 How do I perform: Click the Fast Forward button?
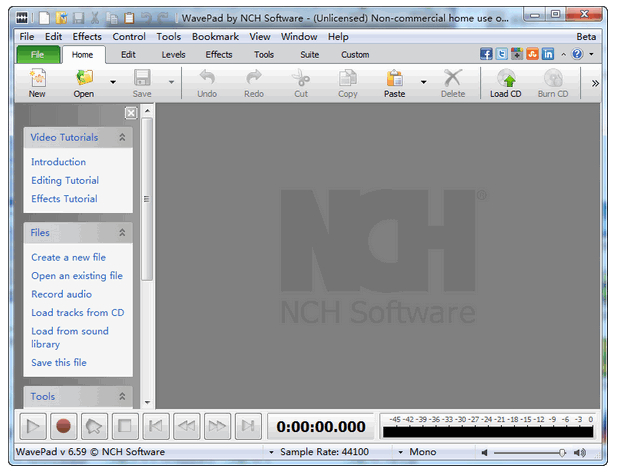[217, 426]
